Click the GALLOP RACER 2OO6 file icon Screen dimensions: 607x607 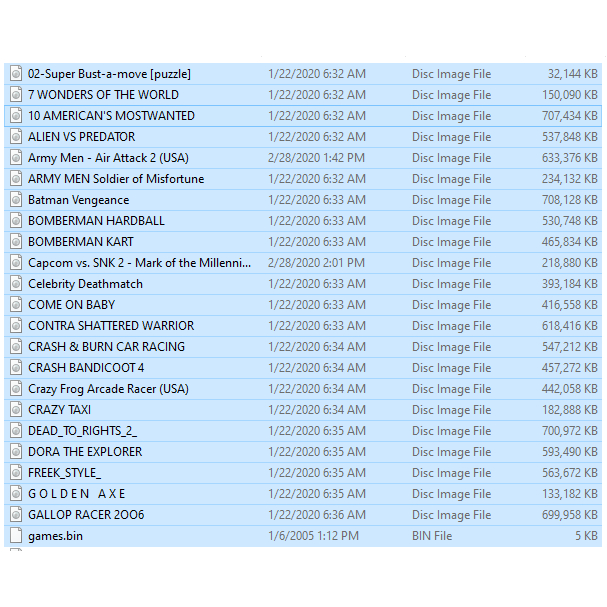16,515
